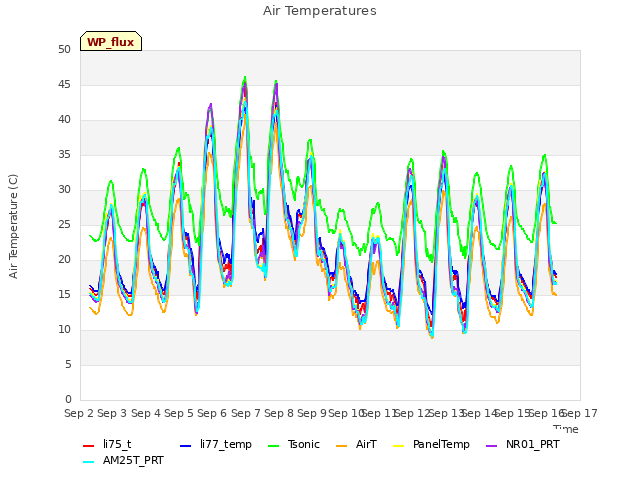Click the Sep 9 x-axis tick label
Image resolution: width=640 pixels, height=480 pixels.
tap(312, 413)
